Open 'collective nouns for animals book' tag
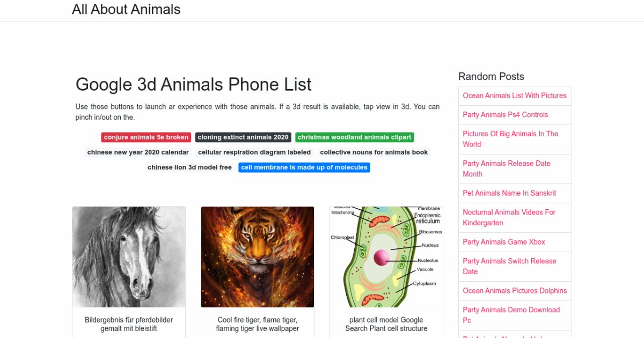This screenshot has width=644, height=338. point(374,152)
